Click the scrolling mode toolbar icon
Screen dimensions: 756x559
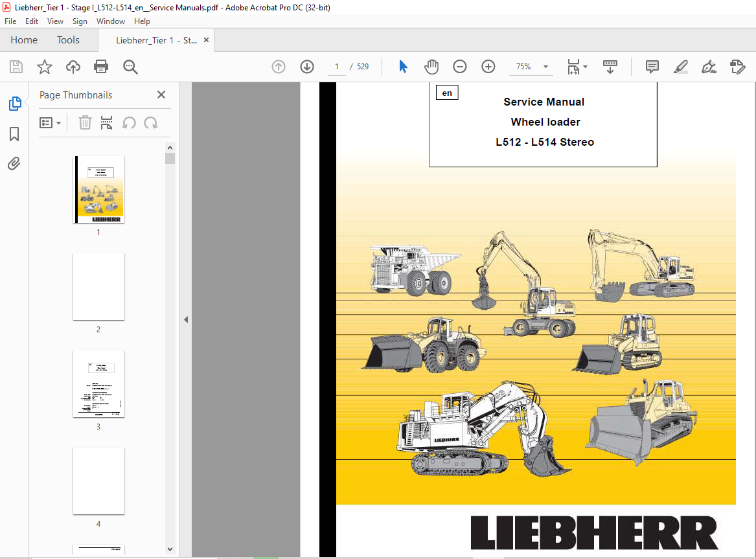click(610, 67)
